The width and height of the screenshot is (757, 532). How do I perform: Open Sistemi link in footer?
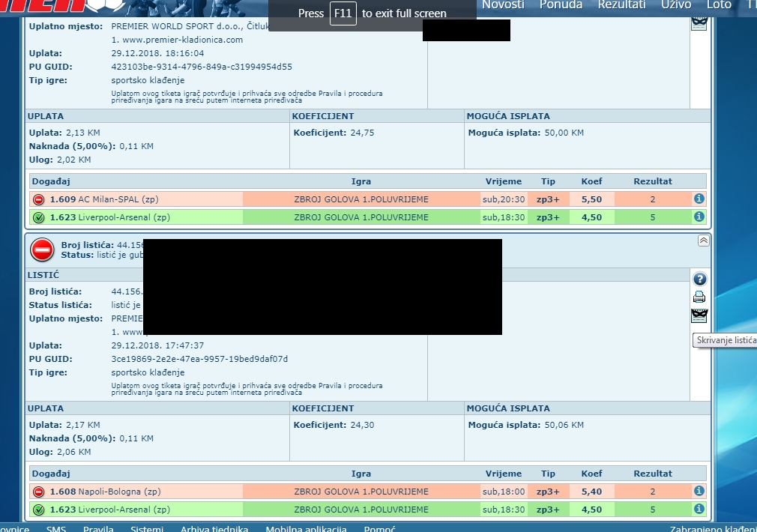point(147,528)
